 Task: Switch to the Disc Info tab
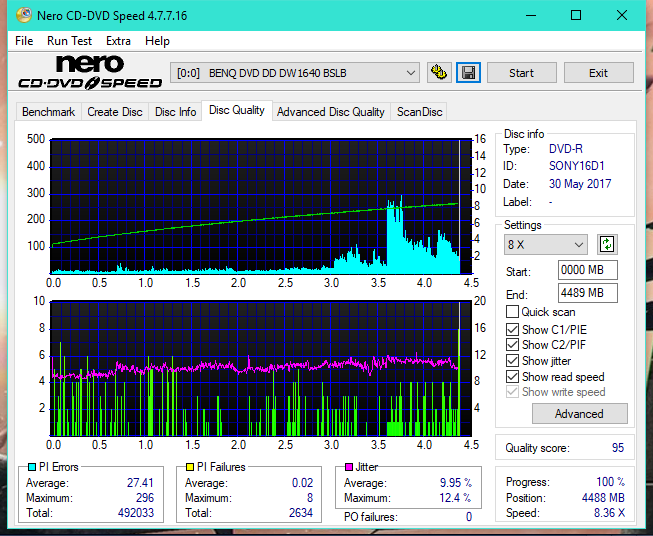[175, 112]
